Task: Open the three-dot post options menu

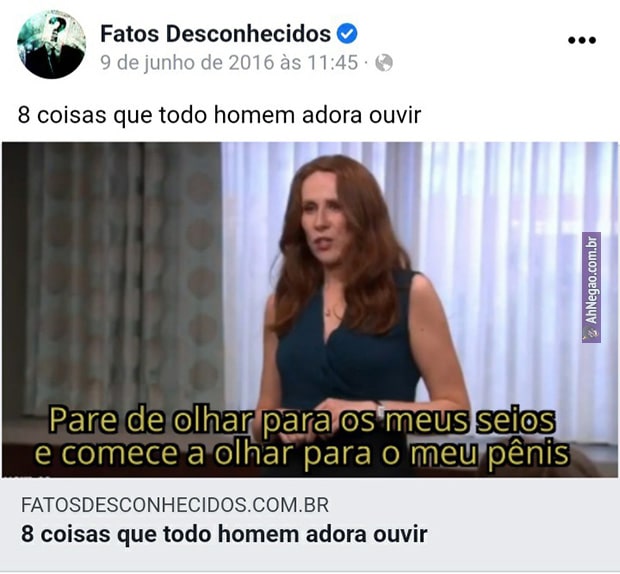Action: (582, 40)
